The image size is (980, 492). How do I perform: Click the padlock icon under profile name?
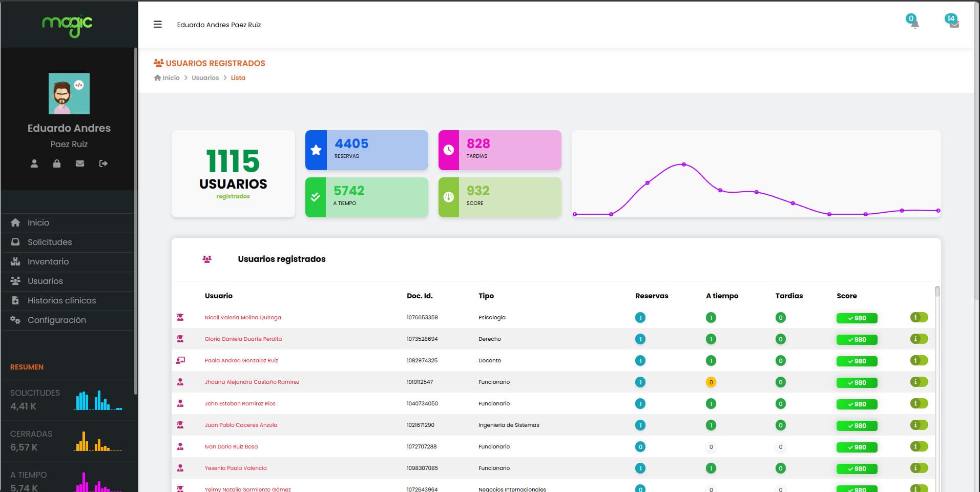[x=57, y=163]
